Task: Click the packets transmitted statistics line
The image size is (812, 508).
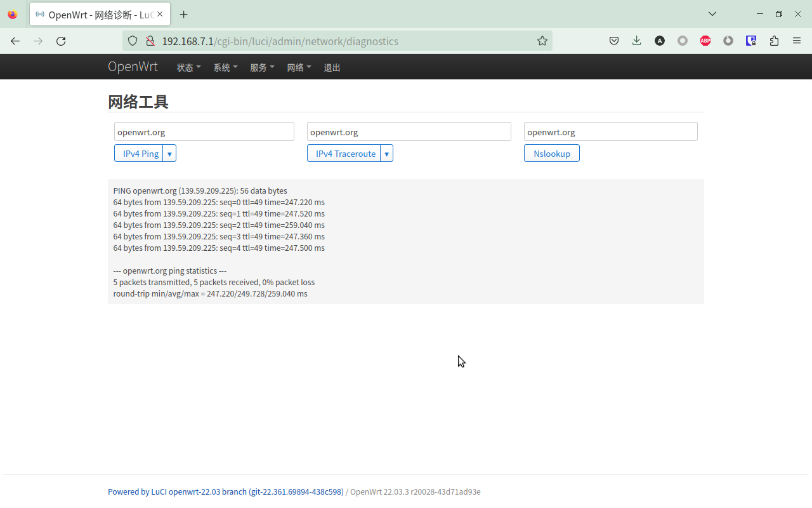Action: coord(214,282)
